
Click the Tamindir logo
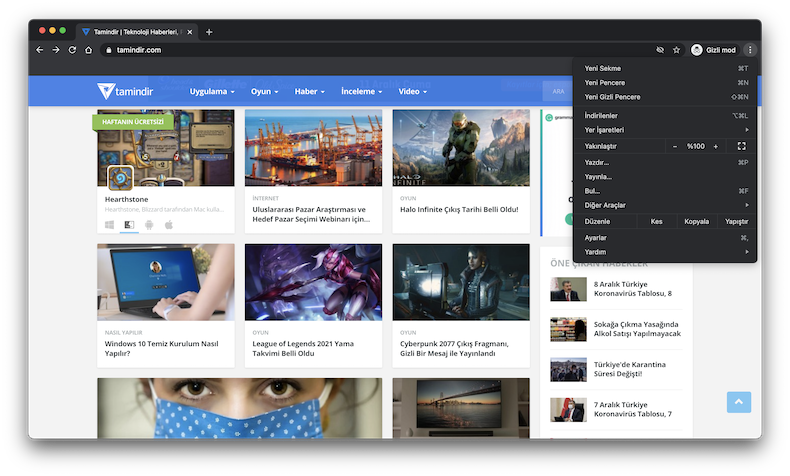[125, 91]
